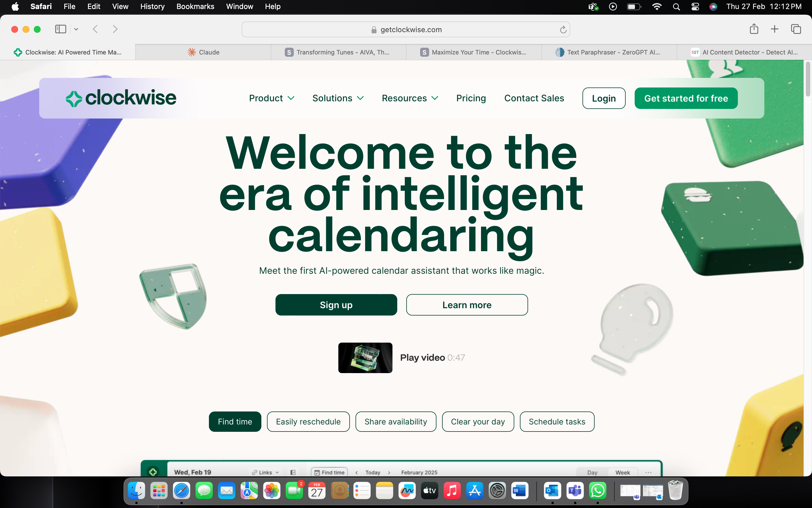Open the Safari Share button
Screen dimensions: 812x508
pyautogui.click(x=754, y=29)
